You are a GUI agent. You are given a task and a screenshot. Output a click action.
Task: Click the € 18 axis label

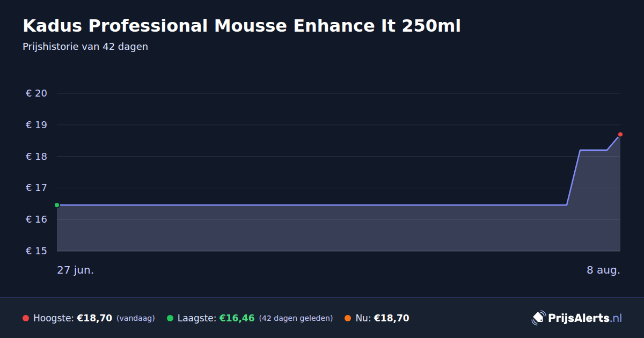point(36,157)
